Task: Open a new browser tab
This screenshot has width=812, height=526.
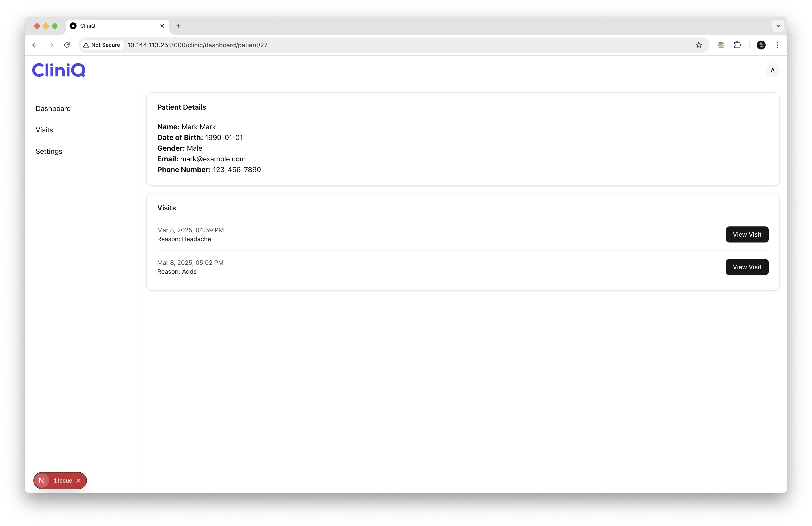Action: [178, 26]
